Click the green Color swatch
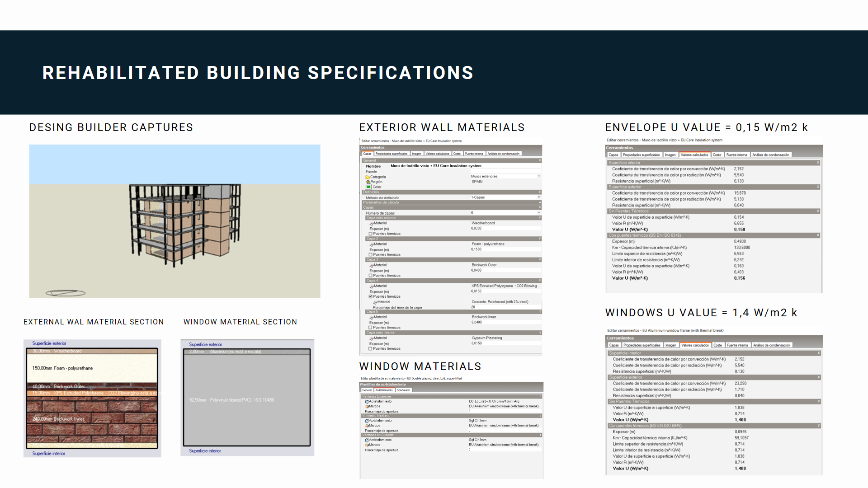The image size is (868, 488). click(x=368, y=187)
